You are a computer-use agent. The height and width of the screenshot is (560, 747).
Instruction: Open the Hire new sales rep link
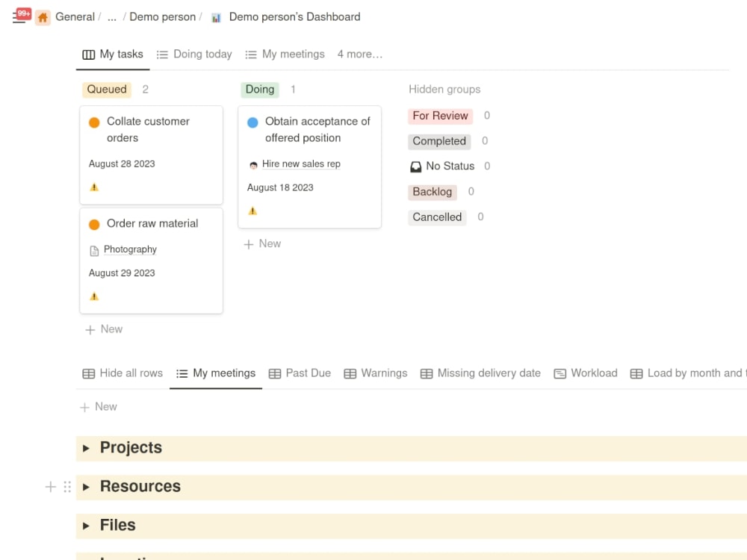coord(301,164)
